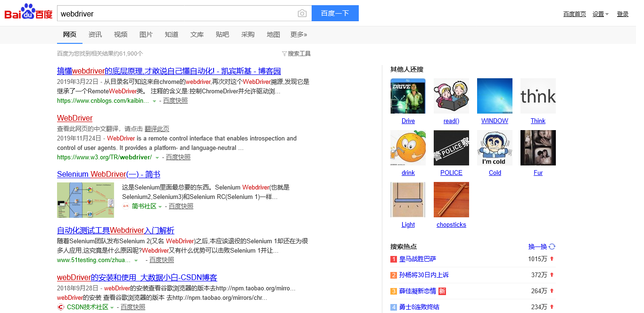The width and height of the screenshot is (644, 313).
Task: Expand dropdown arrow next to cnblogs.com URL
Action: point(154,101)
